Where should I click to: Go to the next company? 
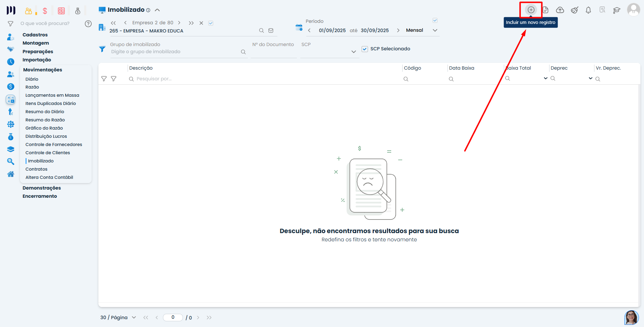tap(179, 23)
